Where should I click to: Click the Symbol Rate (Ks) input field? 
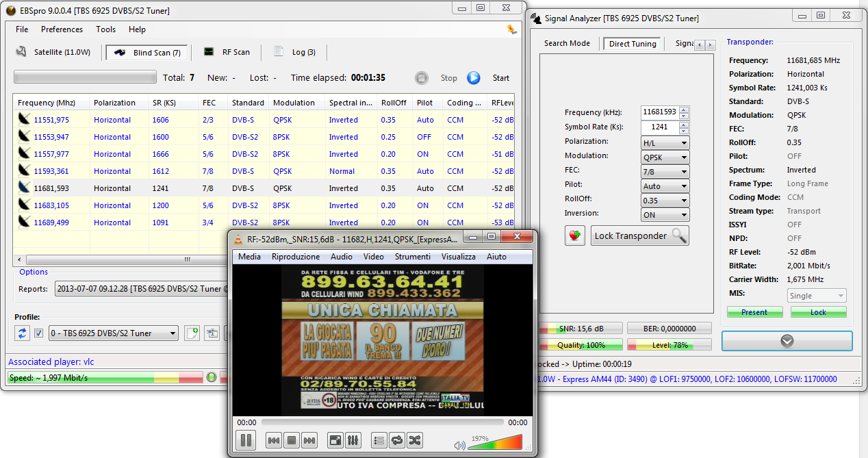point(660,127)
